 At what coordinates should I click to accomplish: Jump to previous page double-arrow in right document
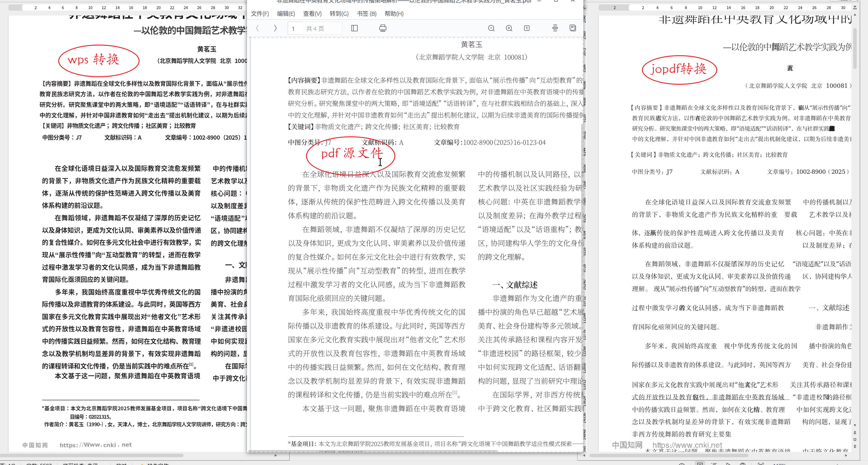pos(855,433)
